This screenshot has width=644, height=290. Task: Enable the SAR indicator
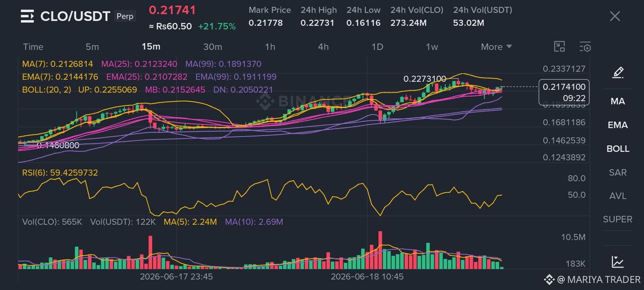tap(618, 172)
